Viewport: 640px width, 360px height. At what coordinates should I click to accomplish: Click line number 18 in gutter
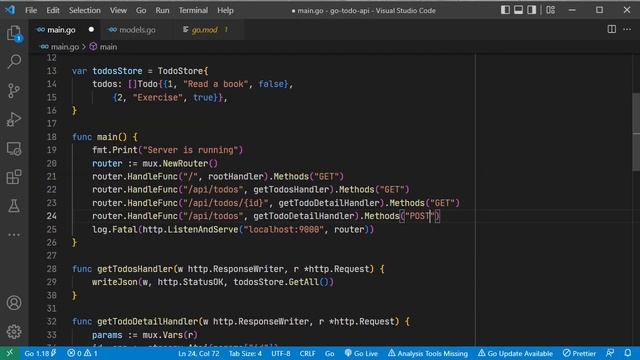pos(51,137)
